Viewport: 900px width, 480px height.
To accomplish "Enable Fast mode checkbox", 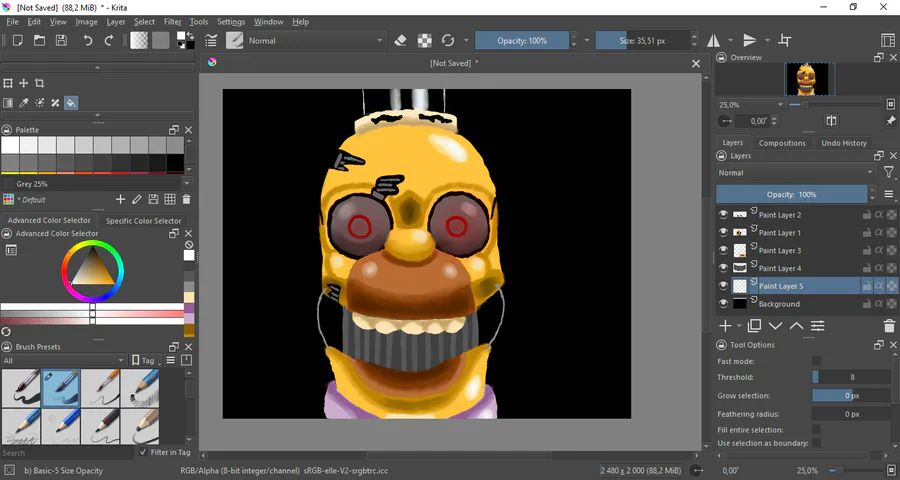I will coord(816,361).
